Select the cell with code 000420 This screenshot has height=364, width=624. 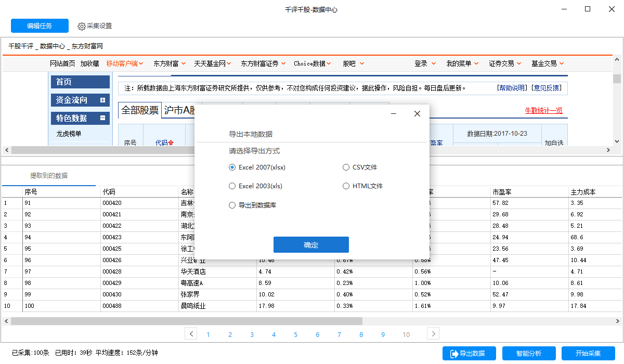click(x=140, y=203)
